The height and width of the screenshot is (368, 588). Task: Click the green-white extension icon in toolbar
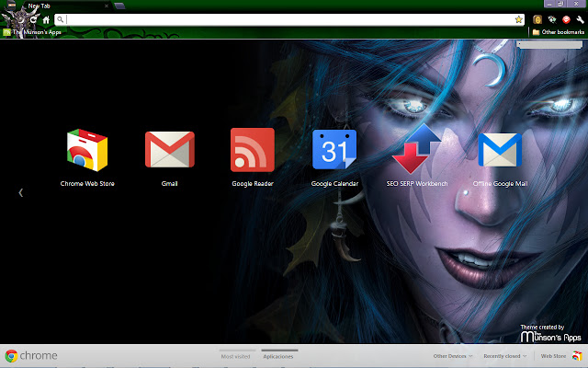[x=551, y=19]
